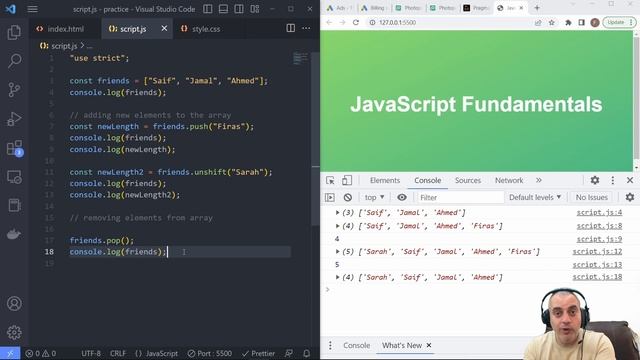Open the VS Code hamburger menu
The width and height of the screenshot is (640, 360).
[33, 9]
